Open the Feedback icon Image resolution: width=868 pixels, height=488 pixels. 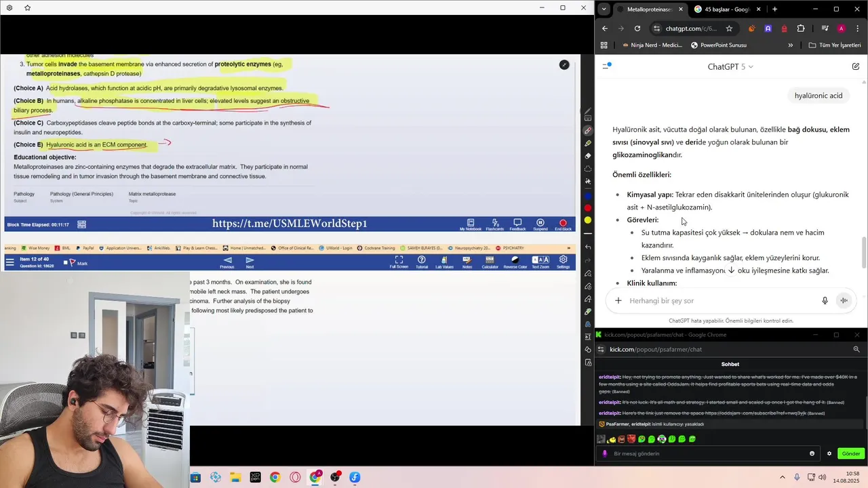(517, 224)
